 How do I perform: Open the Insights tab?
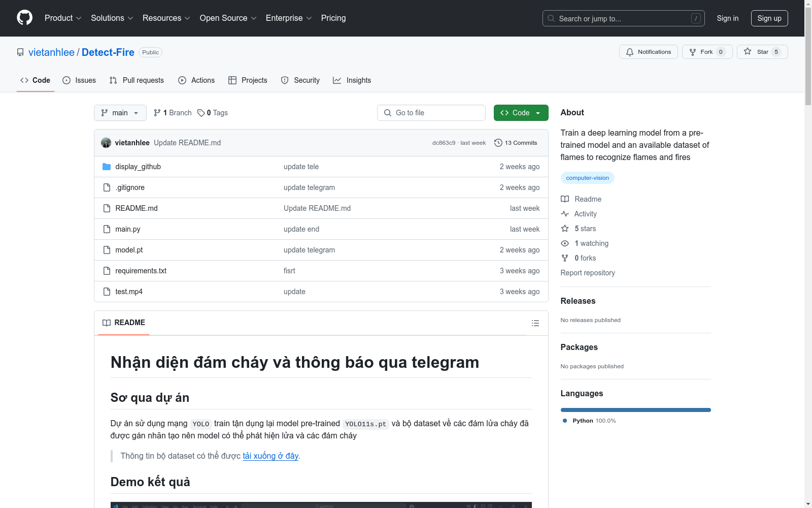click(352, 80)
